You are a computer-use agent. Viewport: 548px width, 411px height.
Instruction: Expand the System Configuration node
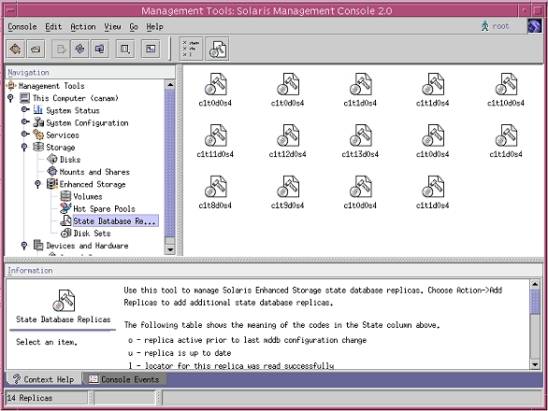[x=25, y=122]
